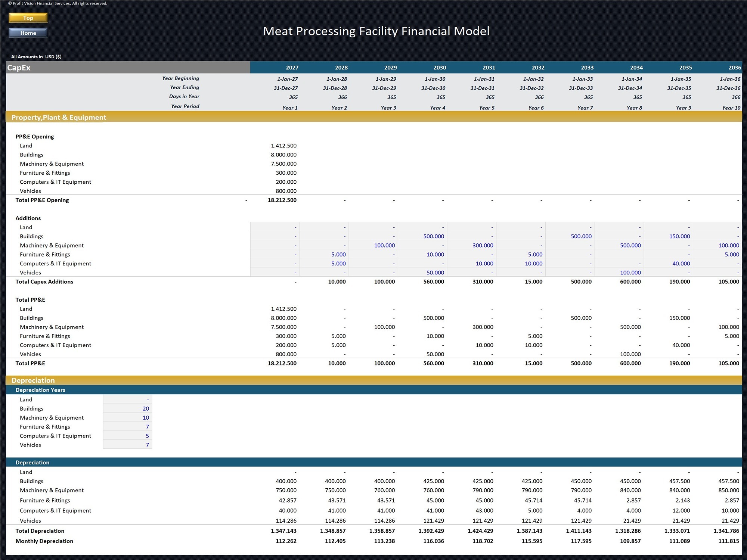Image resolution: width=747 pixels, height=560 pixels.
Task: Click the 1-Jan-27 year beginning date
Action: (288, 79)
